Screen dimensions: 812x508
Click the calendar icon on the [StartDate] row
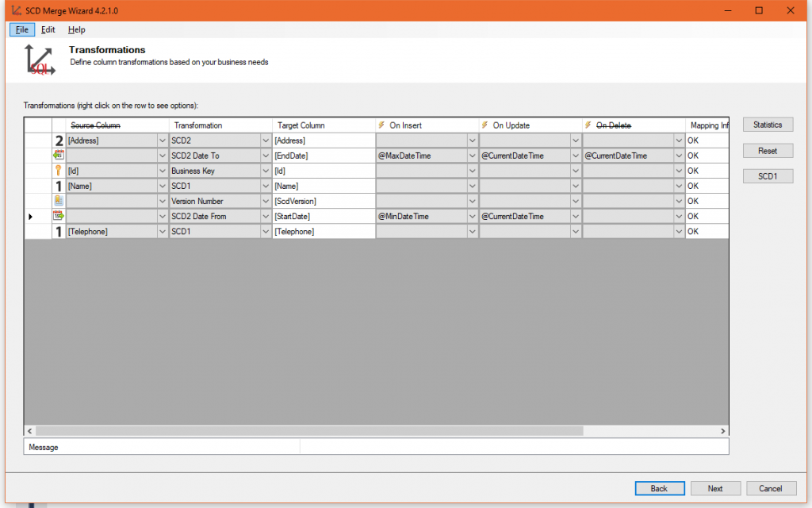pos(58,215)
